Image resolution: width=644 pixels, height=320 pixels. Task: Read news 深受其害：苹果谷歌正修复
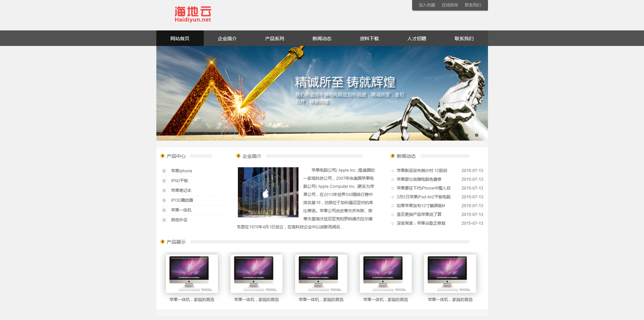(x=421, y=223)
